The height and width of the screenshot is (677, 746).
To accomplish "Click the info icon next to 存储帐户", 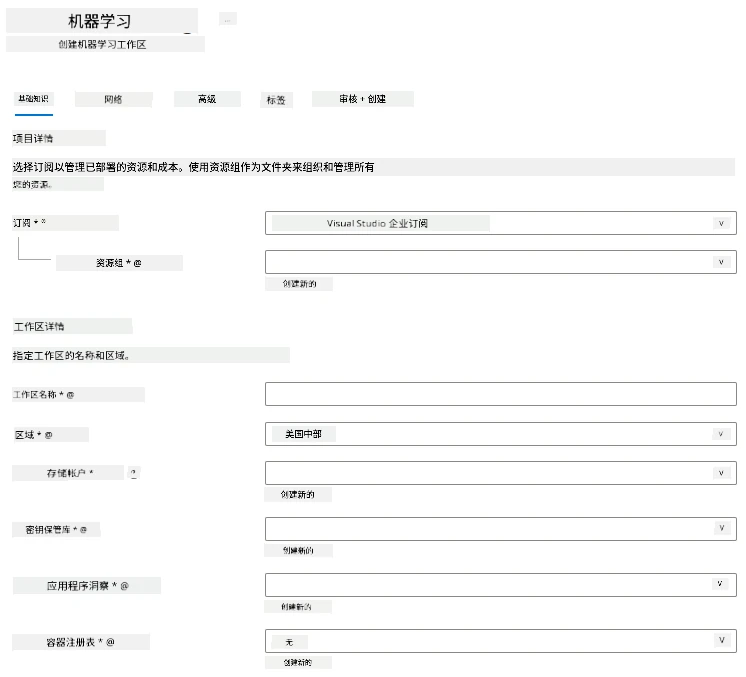I will point(133,473).
